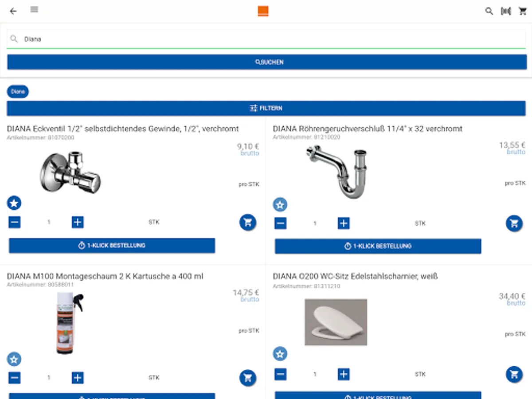Focus the search field containing Diana
Image resolution: width=532 pixels, height=399 pixels.
pyautogui.click(x=266, y=39)
